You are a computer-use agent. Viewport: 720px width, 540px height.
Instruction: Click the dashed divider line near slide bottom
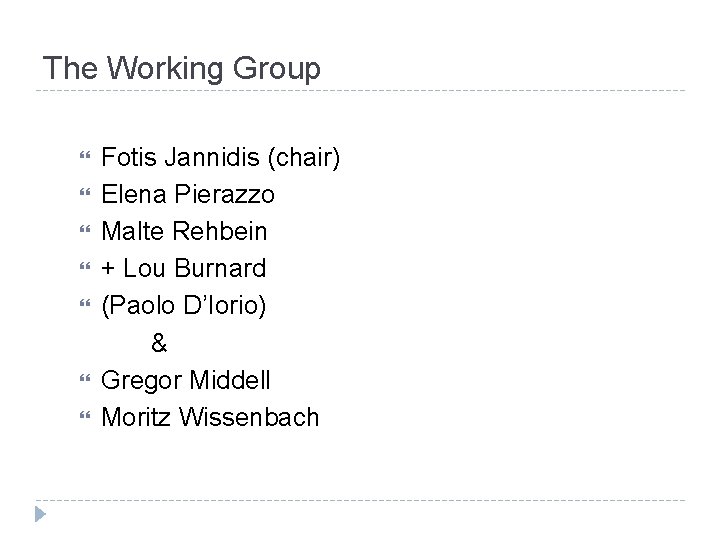pyautogui.click(x=360, y=500)
